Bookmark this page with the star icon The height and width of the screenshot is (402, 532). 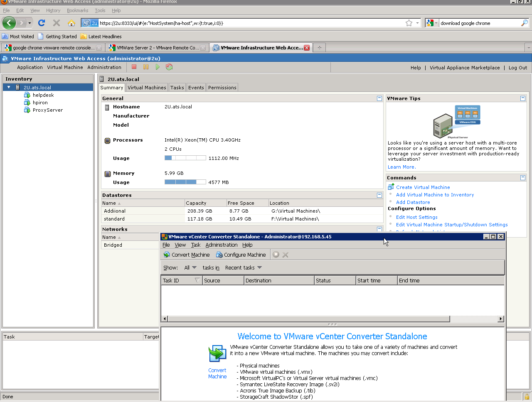tap(409, 23)
